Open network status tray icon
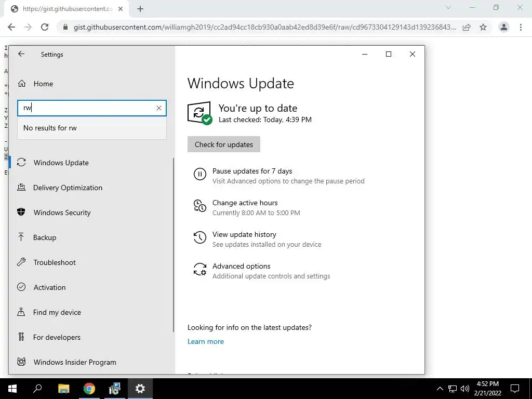 tap(453, 389)
